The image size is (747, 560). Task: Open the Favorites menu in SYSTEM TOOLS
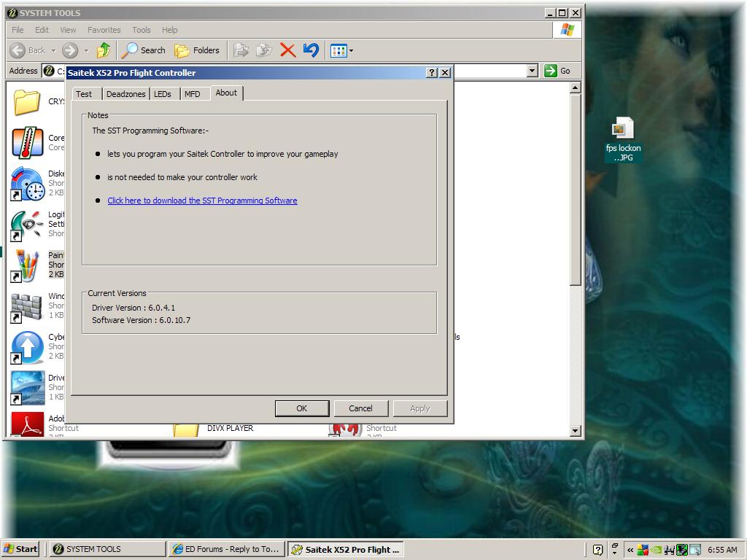104,29
